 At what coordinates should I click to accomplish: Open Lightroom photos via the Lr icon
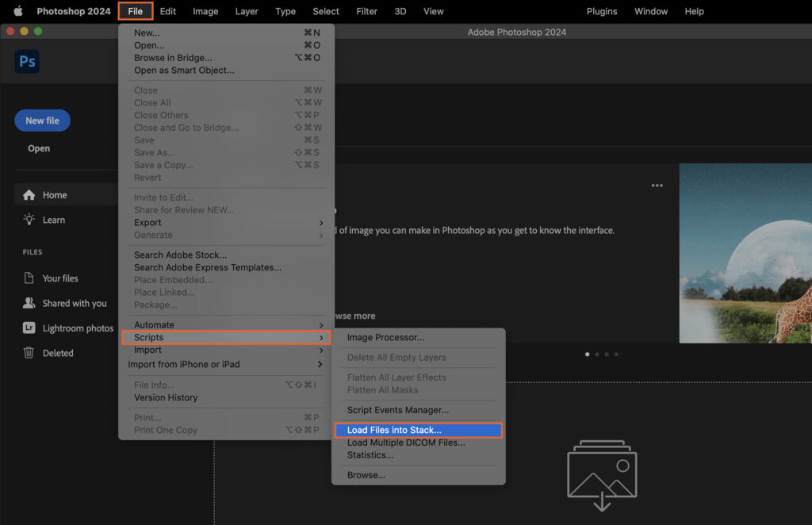pyautogui.click(x=28, y=328)
